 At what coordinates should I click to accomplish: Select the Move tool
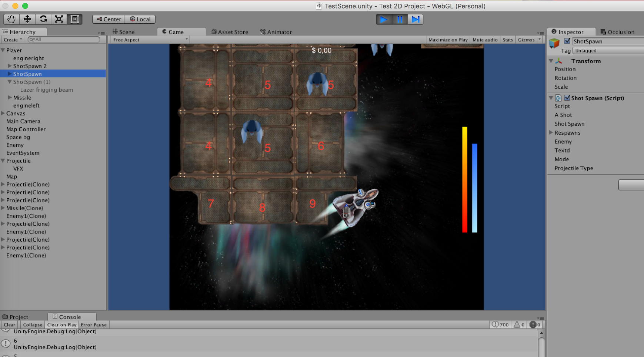click(27, 19)
